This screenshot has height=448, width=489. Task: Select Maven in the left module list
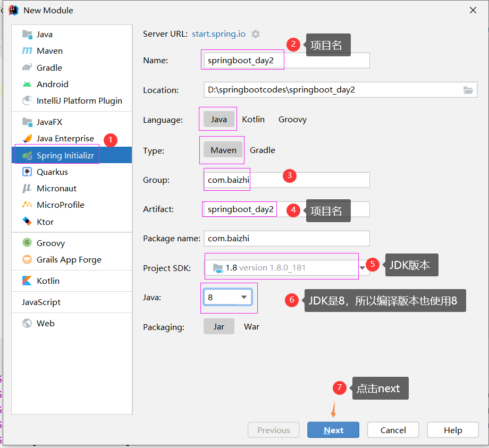point(72,50)
